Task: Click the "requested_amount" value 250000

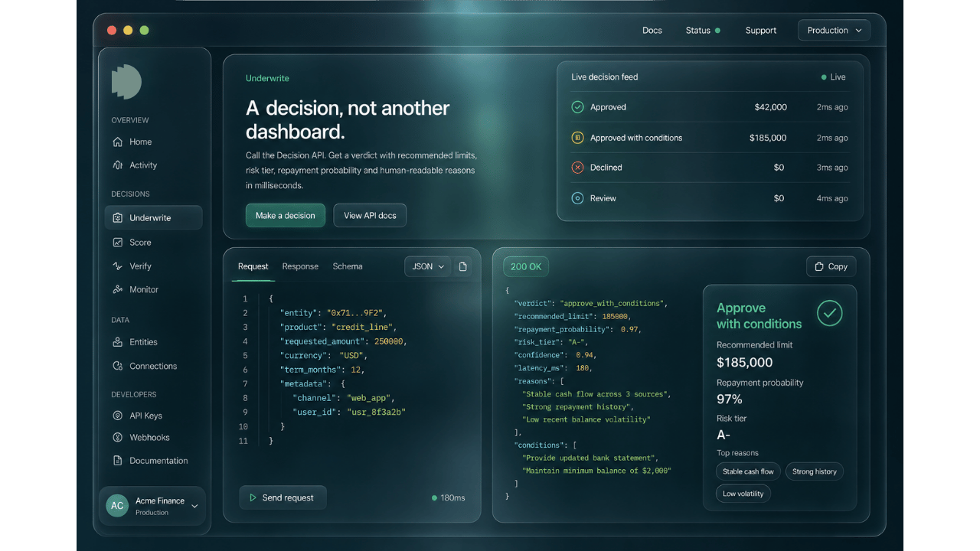Action: [x=390, y=341]
